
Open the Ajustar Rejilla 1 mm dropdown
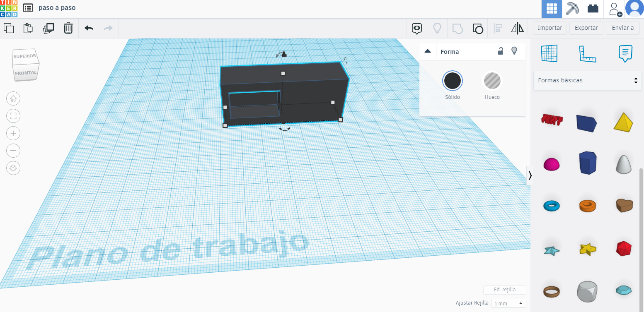(508, 303)
